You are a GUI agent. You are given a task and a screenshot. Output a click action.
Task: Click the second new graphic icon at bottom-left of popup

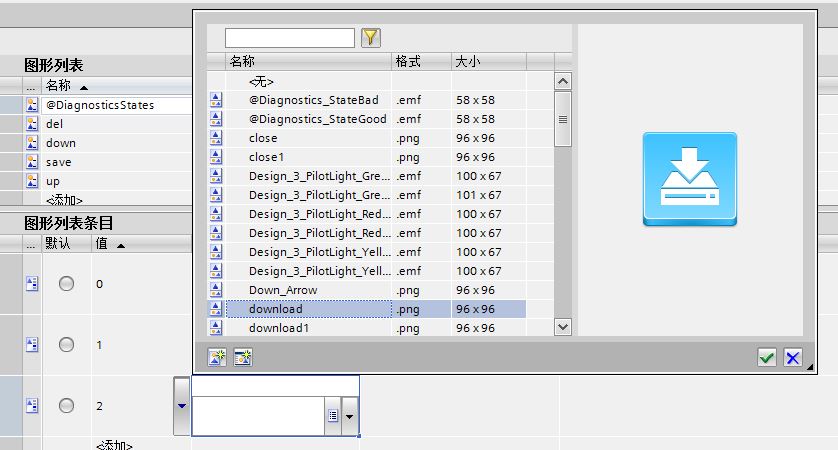point(241,357)
